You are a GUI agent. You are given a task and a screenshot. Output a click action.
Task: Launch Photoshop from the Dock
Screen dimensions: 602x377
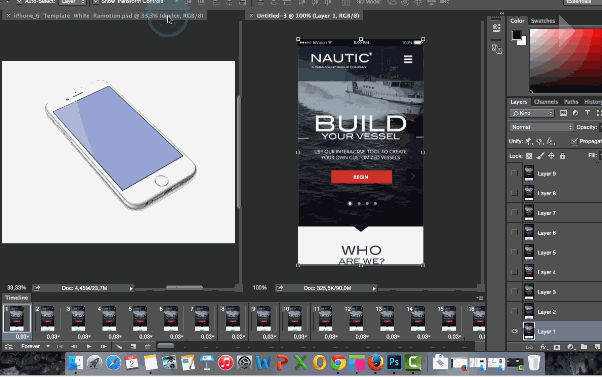tap(394, 362)
